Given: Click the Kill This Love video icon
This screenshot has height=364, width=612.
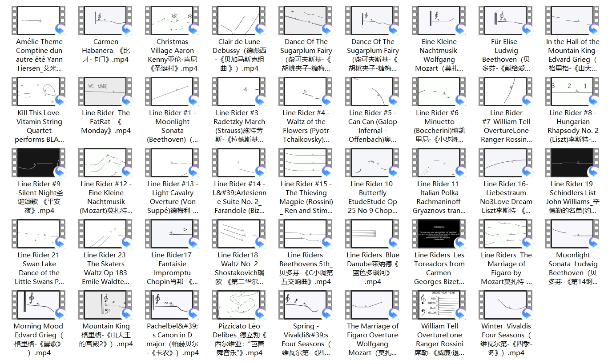Looking at the screenshot, I should click(x=39, y=92).
